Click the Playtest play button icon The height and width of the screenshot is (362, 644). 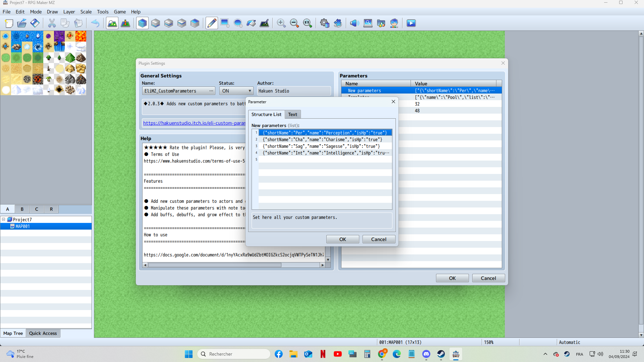tap(411, 23)
